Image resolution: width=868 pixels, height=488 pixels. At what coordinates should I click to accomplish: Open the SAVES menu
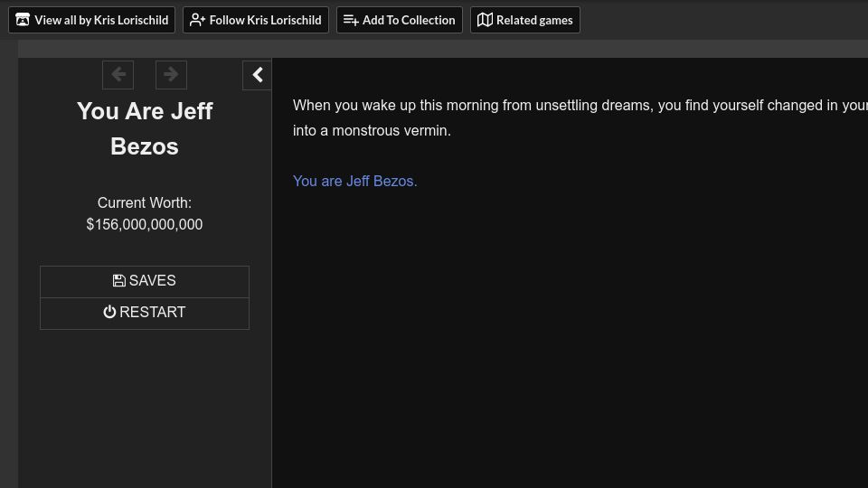pyautogui.click(x=145, y=282)
